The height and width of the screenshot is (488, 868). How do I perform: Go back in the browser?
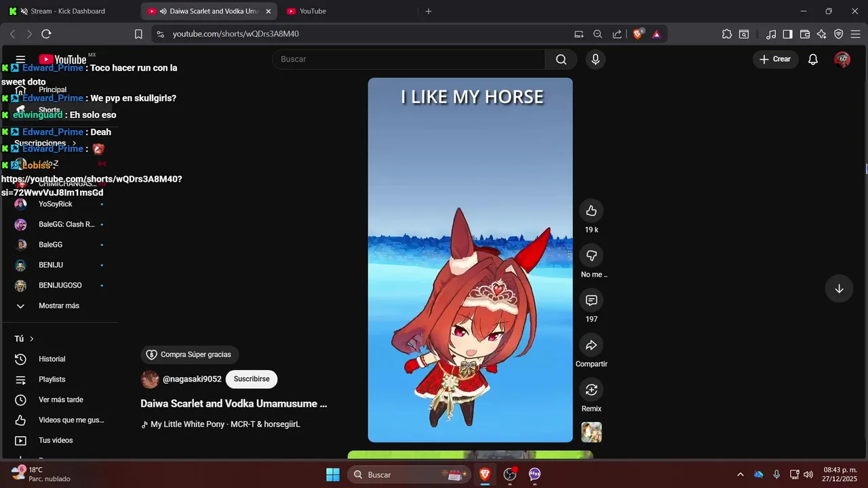pos(12,34)
